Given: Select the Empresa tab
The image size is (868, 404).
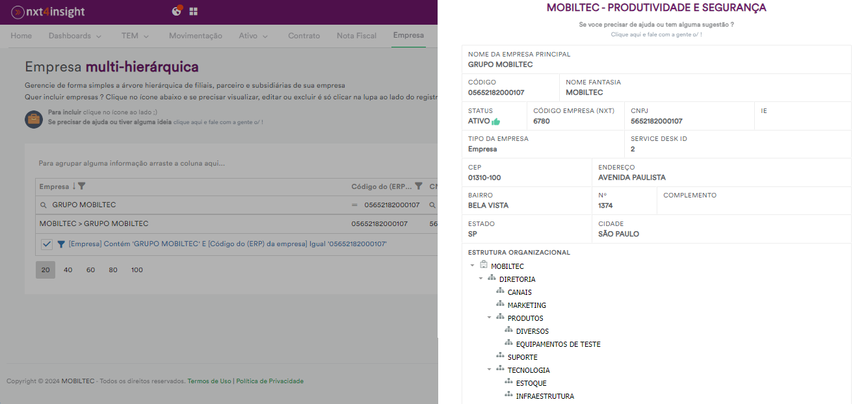Looking at the screenshot, I should (x=408, y=36).
